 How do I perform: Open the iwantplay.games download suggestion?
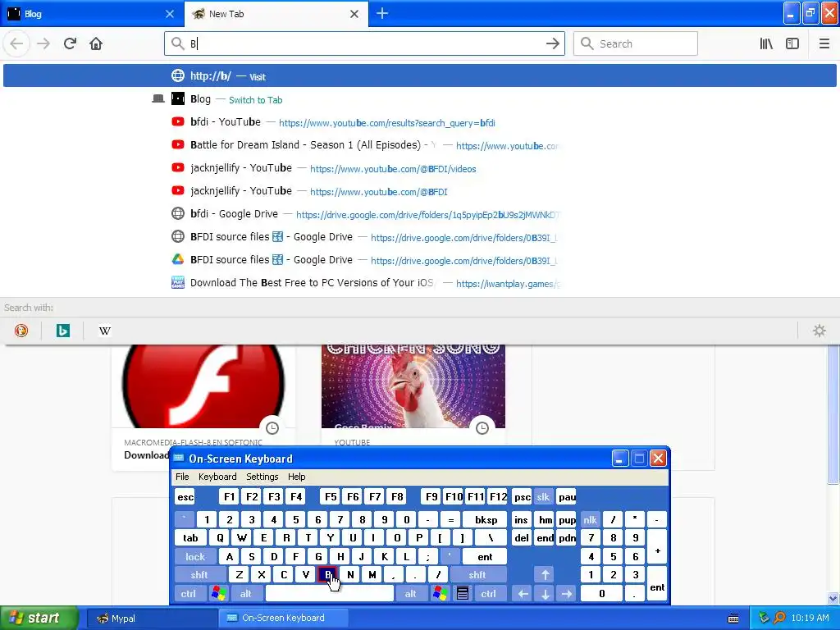point(419,283)
